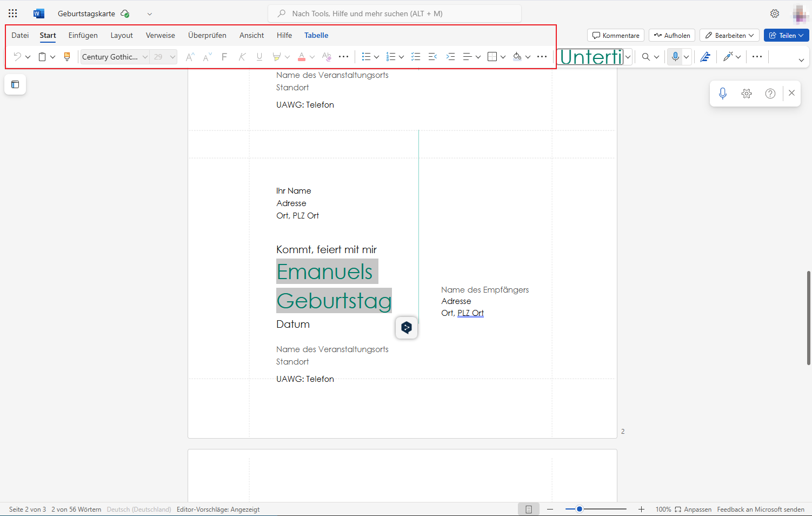Expand the highlight color dropdown arrow
Screen dimensions: 812x516
(x=287, y=57)
